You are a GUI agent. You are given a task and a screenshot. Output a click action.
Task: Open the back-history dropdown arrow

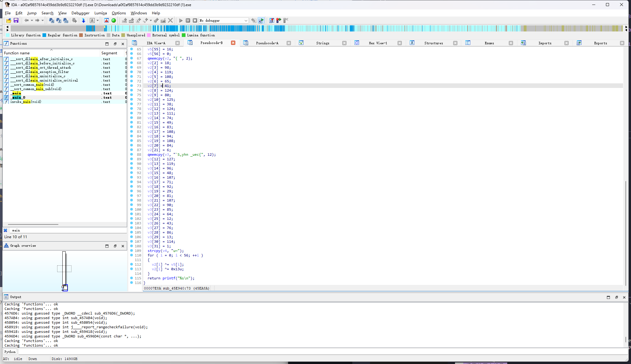tap(32, 20)
